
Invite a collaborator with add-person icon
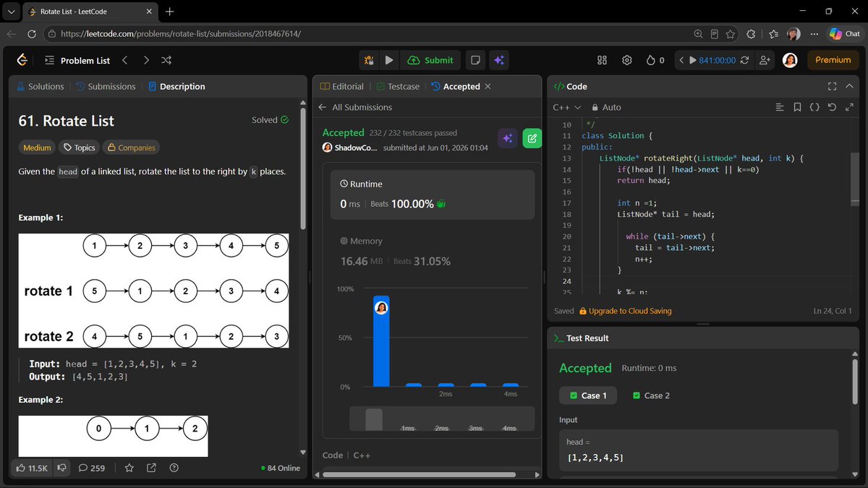tap(765, 60)
